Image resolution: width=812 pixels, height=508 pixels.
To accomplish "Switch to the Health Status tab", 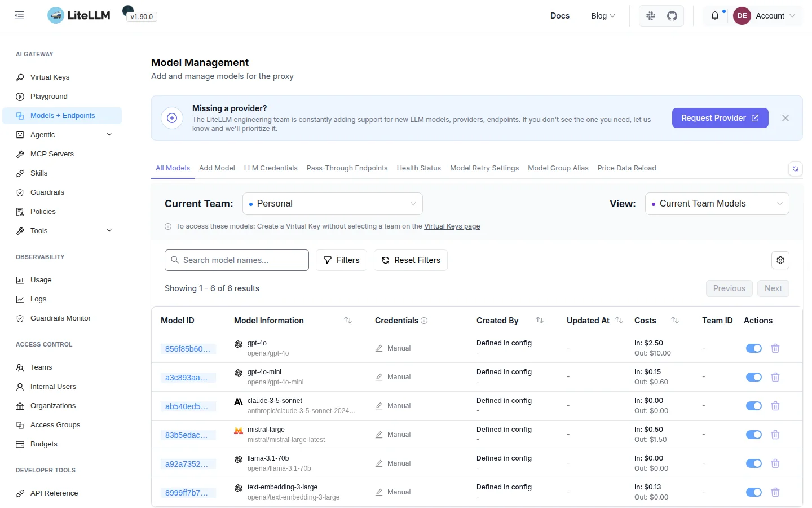I will click(419, 168).
